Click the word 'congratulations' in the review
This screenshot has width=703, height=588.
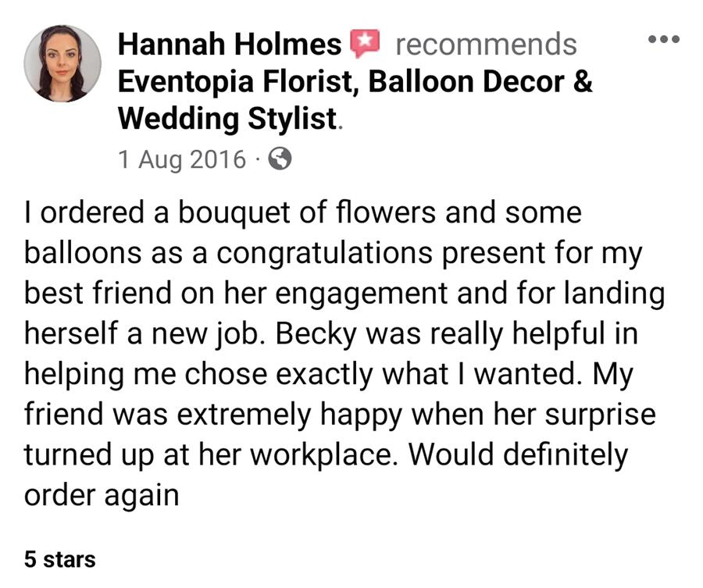(324, 253)
